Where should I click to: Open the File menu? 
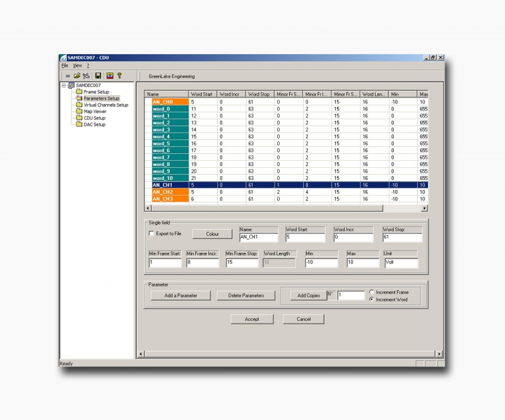pos(64,66)
